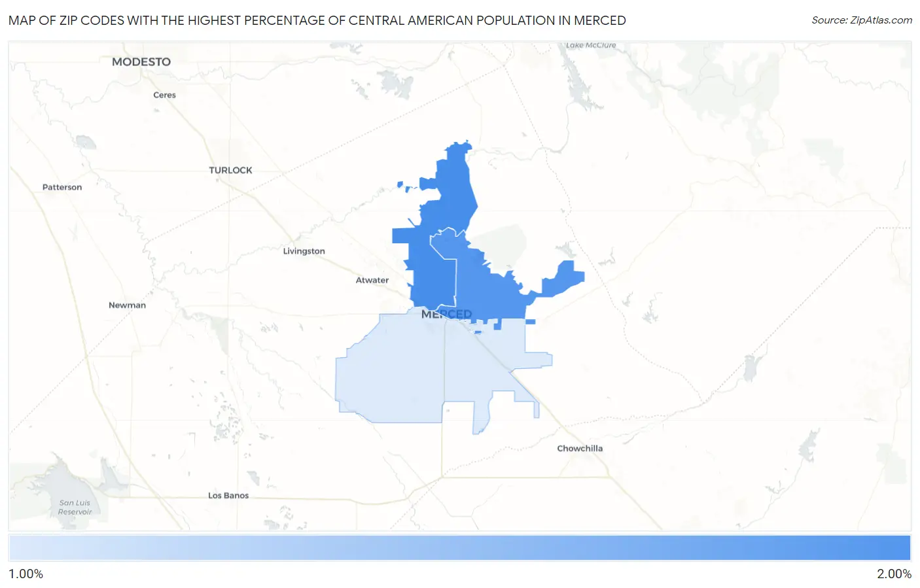Click the TURLOCK city label
Viewport: 920px width, 588px height.
[x=230, y=170]
